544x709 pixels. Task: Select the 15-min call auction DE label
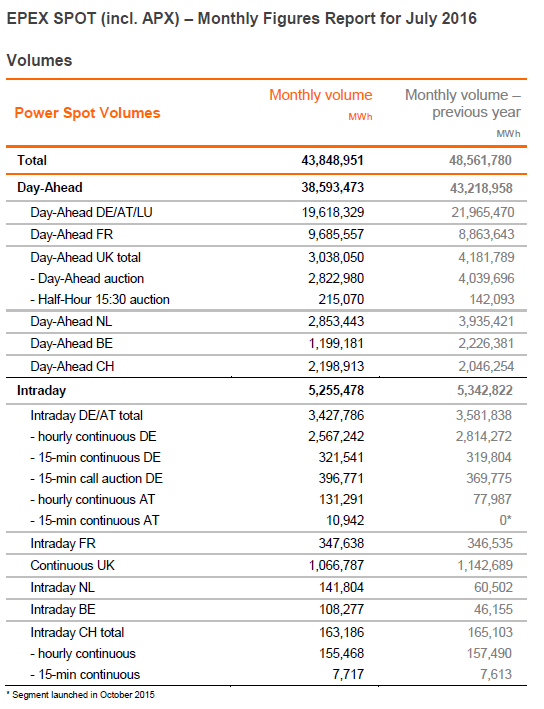(96, 478)
